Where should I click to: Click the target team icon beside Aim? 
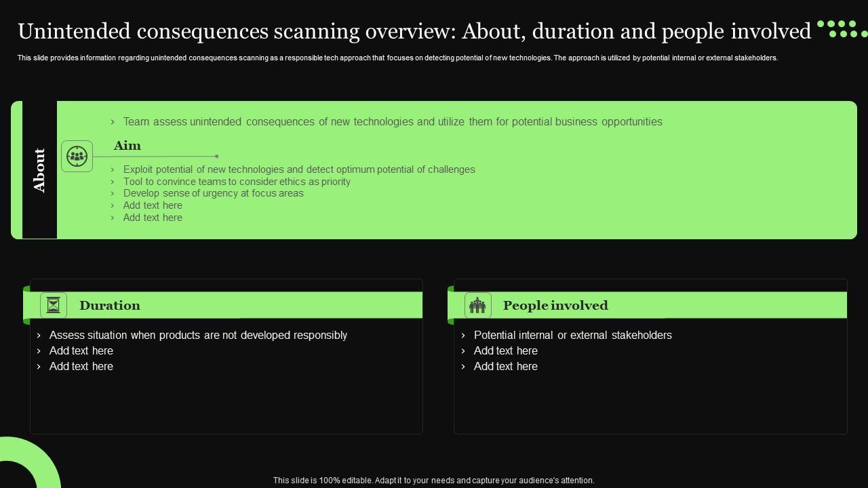pos(77,157)
